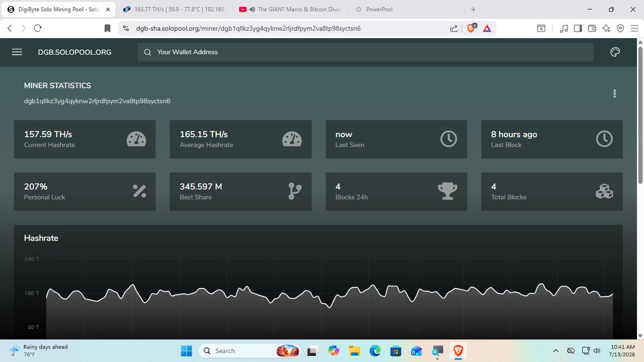Open File Explorer from taskbar
644x362 pixels.
(x=354, y=351)
